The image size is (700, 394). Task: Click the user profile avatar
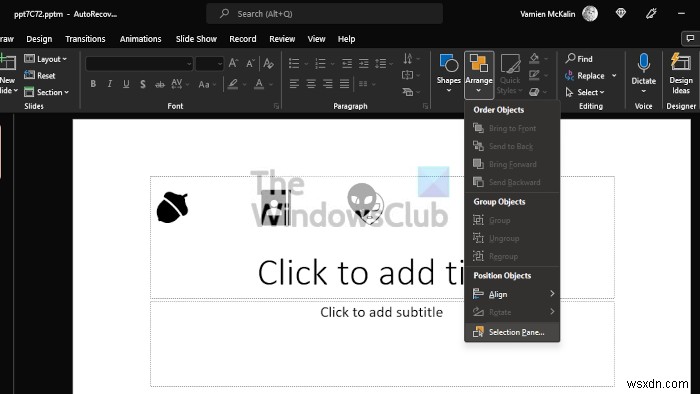pyautogui.click(x=590, y=14)
